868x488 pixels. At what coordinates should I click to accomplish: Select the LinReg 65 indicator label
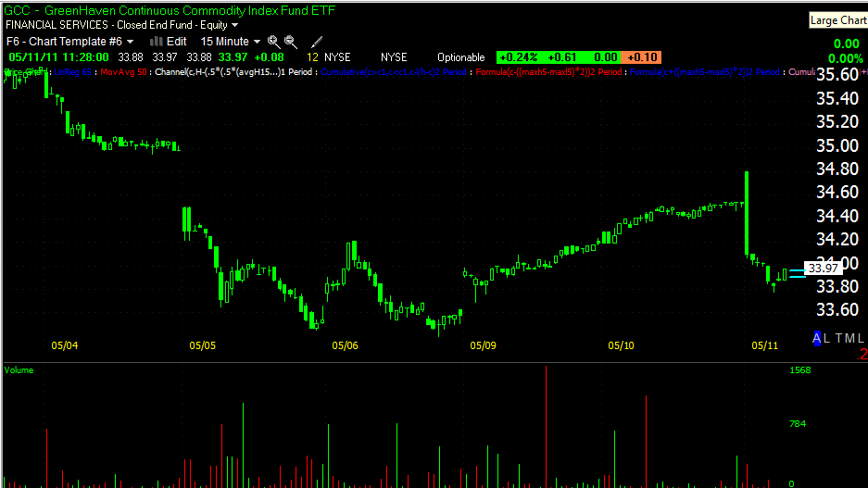tap(72, 72)
